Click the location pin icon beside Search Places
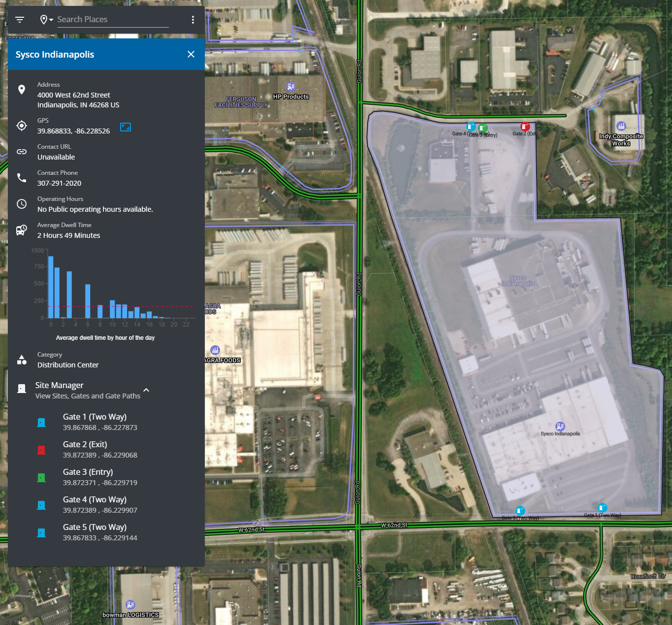This screenshot has width=672, height=625. pos(43,19)
